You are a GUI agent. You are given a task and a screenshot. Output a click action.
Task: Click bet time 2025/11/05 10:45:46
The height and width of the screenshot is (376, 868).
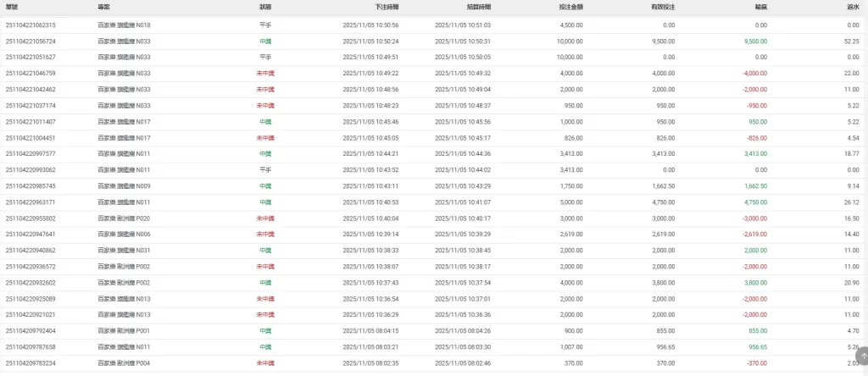coord(370,122)
